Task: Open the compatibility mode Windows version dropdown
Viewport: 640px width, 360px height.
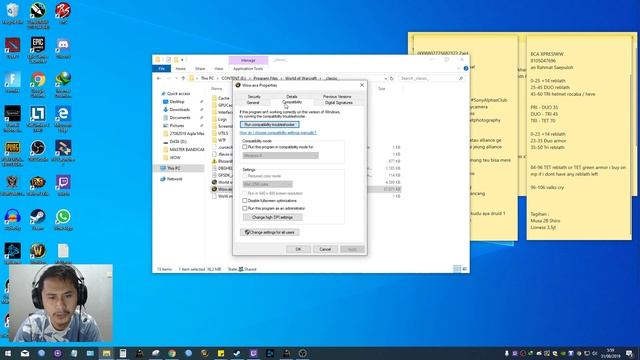Action: point(280,156)
